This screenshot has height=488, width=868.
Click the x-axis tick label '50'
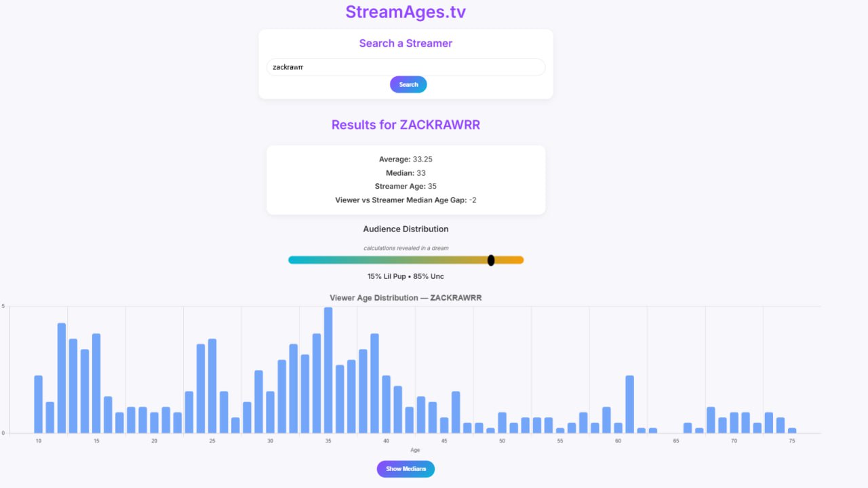click(x=502, y=441)
